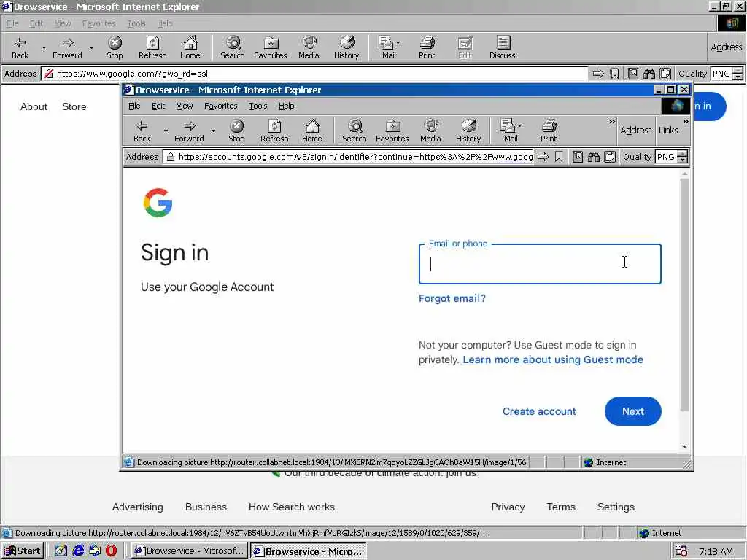This screenshot has height=560, width=747.
Task: Open Search in the front window toolbar
Action: [x=355, y=131]
